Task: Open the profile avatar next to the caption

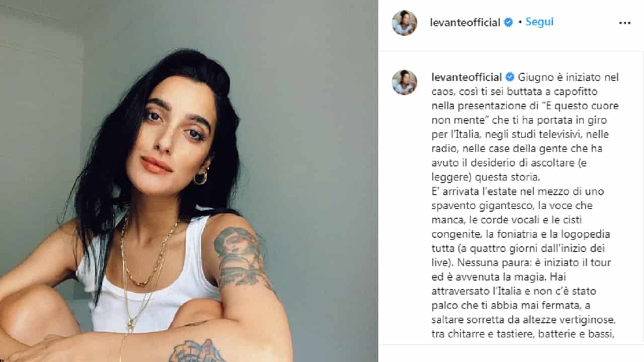Action: coord(405,82)
